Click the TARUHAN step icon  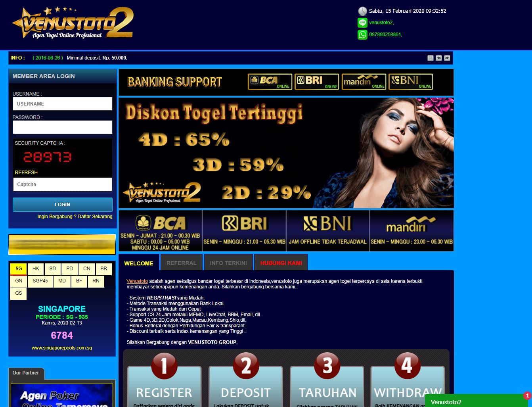point(326,365)
